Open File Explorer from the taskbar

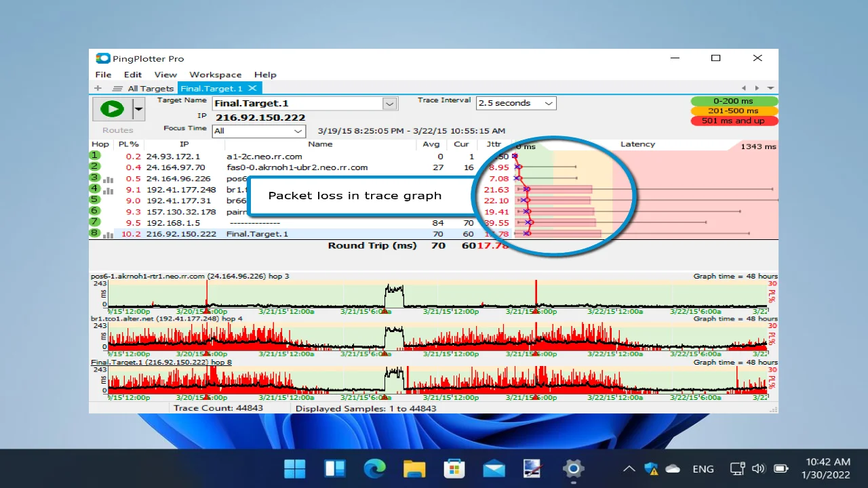click(x=414, y=468)
